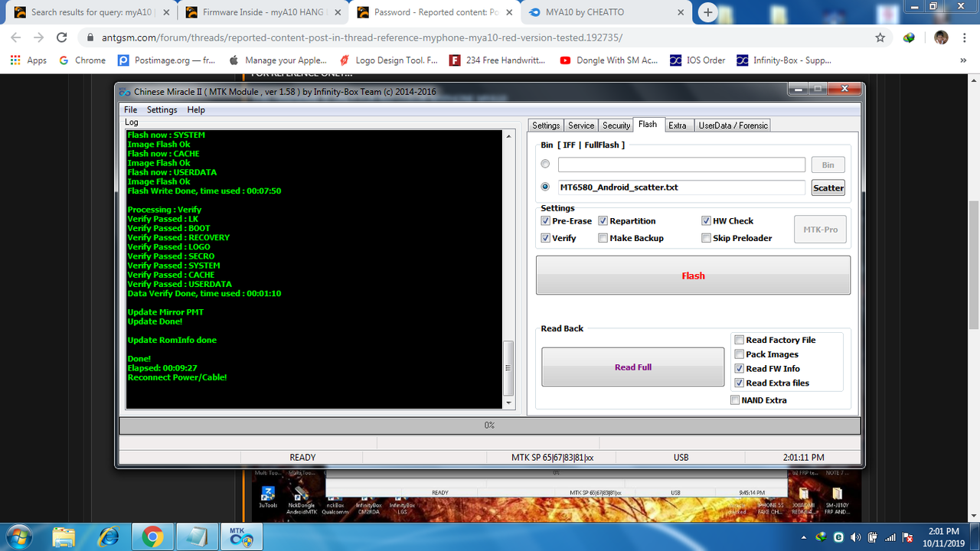
Task: Enable the Skip Preloader checkbox
Action: pyautogui.click(x=707, y=238)
